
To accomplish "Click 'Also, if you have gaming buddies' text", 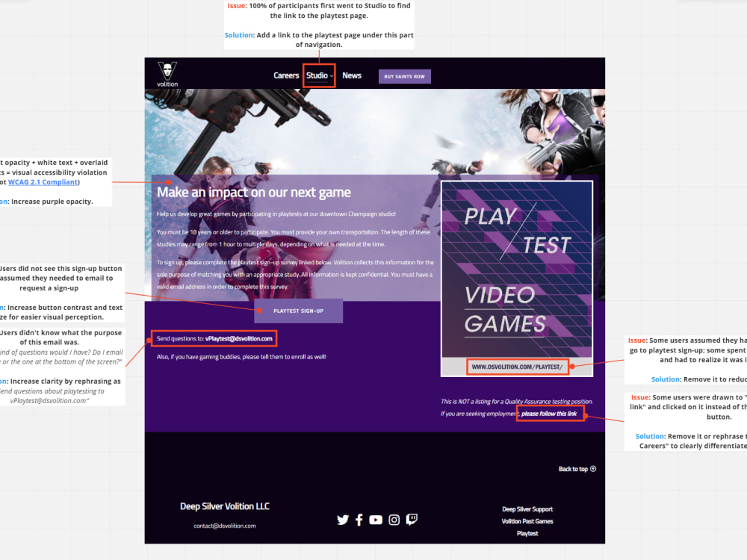I will 241,357.
